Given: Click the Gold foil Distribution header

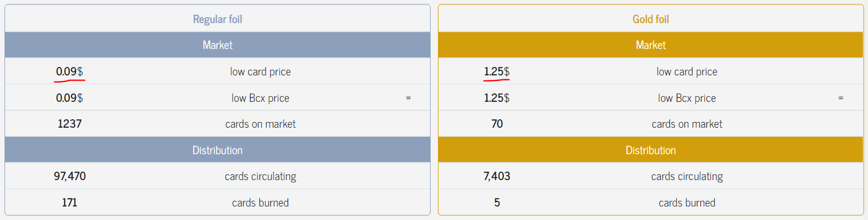Looking at the screenshot, I should pyautogui.click(x=651, y=150).
